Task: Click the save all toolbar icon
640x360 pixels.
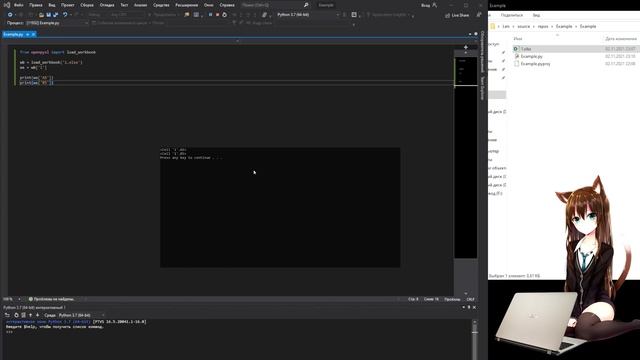Action: [x=56, y=15]
